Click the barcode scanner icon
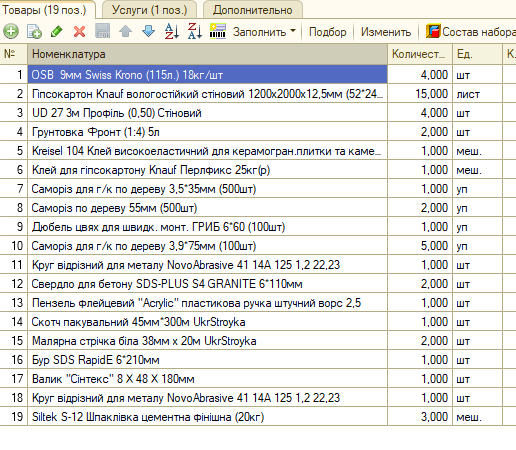Screen dimensions: 516x450 218,32
